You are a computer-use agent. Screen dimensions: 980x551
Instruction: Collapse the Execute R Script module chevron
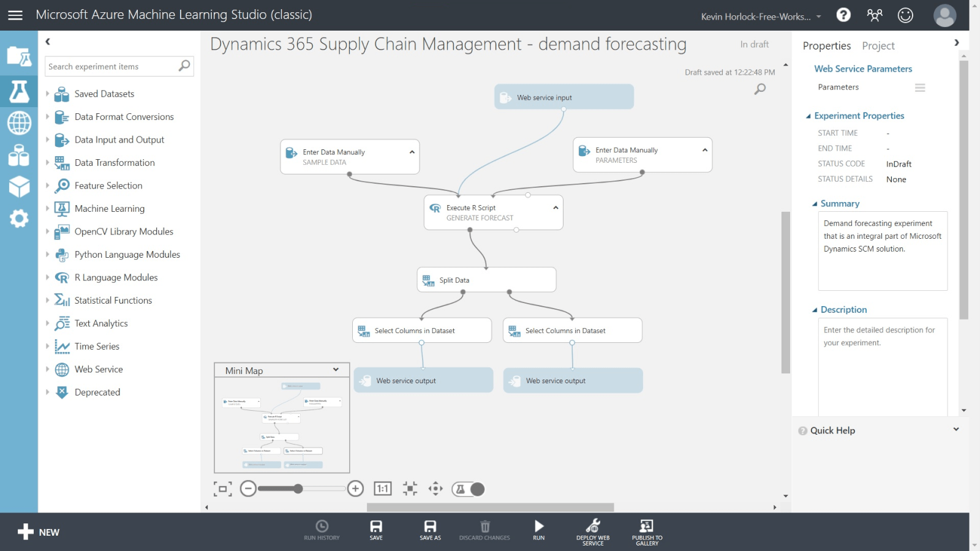[556, 208]
